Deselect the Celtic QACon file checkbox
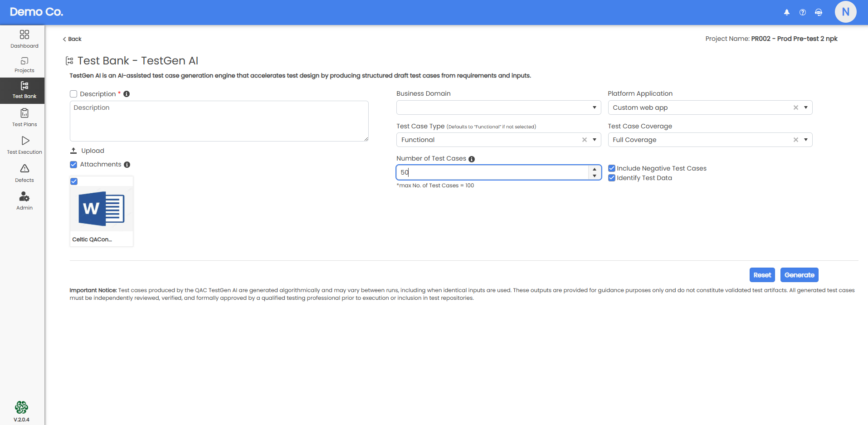Screen dimensions: 868x425 (74, 181)
